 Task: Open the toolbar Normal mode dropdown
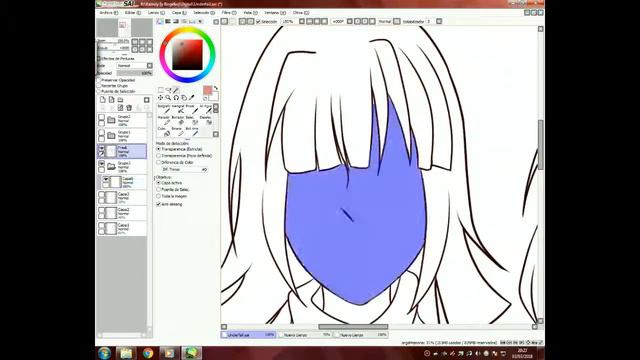tap(397, 21)
